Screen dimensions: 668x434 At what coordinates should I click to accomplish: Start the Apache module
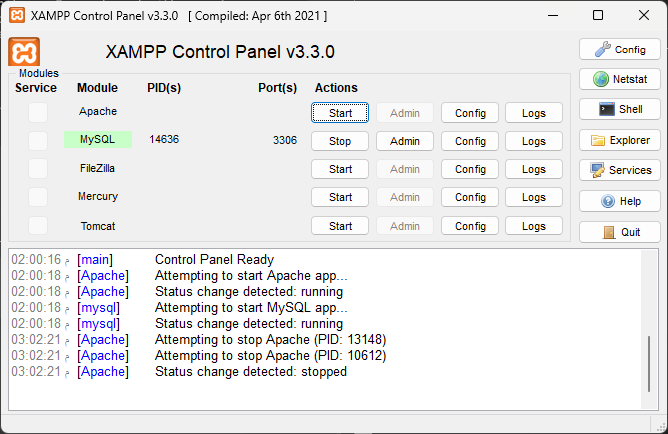340,113
